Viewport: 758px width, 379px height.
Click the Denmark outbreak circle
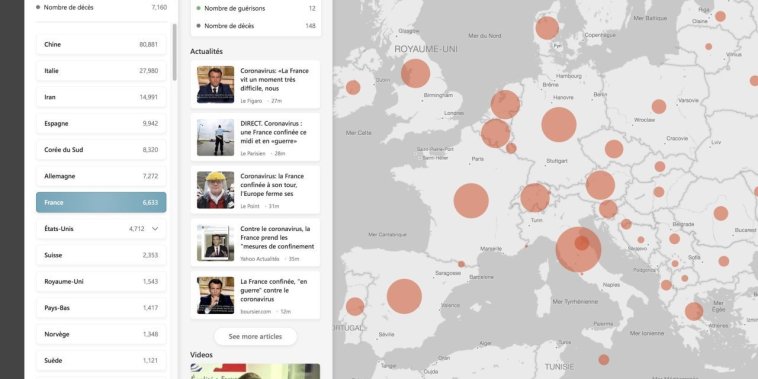(x=547, y=28)
